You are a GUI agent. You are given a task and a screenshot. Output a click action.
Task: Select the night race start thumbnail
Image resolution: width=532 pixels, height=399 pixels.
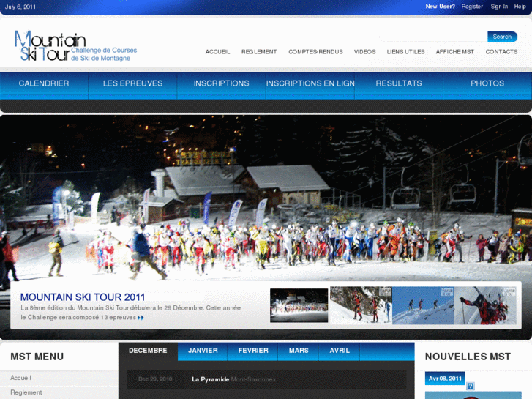(299, 305)
